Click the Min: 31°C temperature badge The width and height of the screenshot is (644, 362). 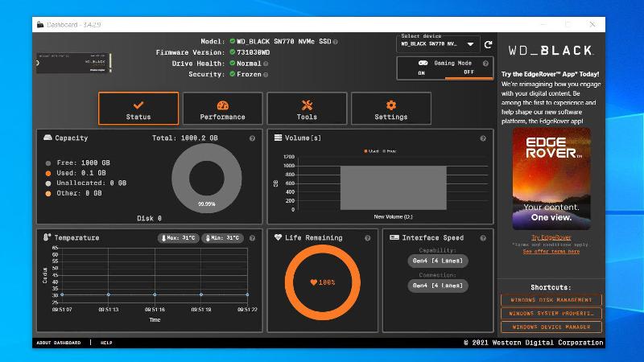[x=223, y=238]
